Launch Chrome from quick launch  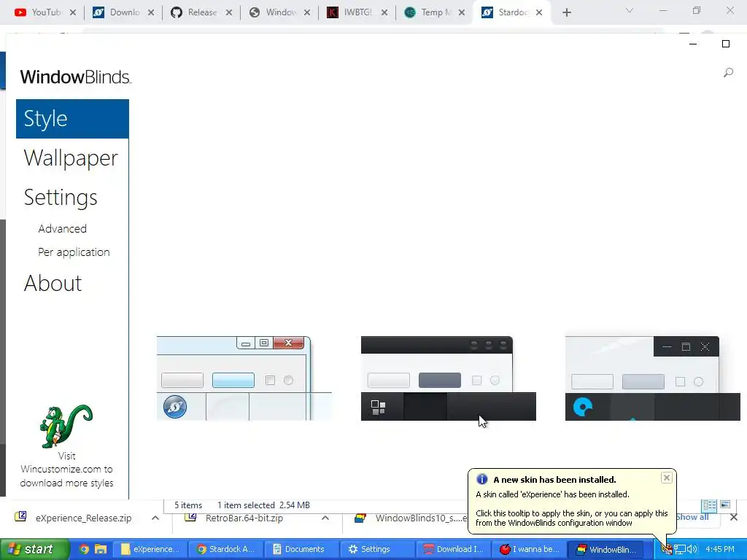point(85,550)
